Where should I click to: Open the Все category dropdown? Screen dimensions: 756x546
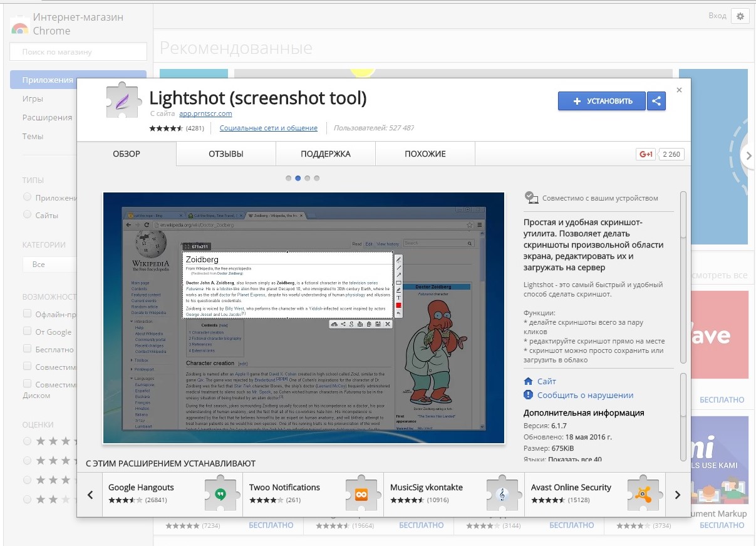pyautogui.click(x=49, y=265)
